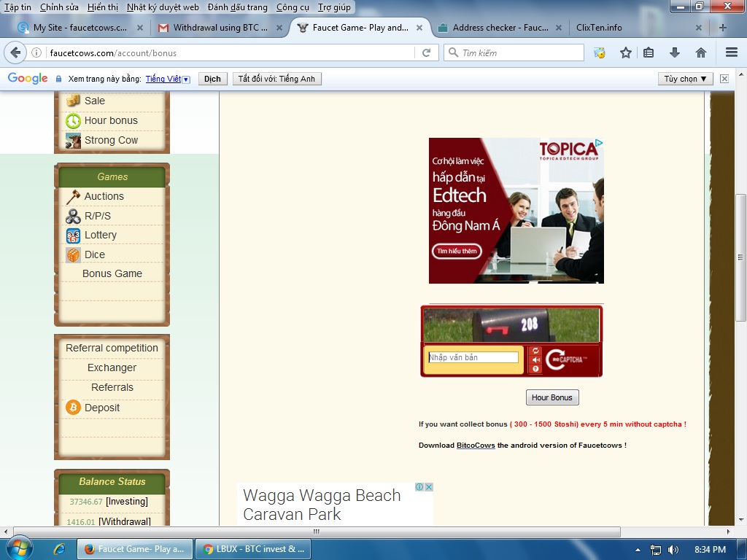Click the Auctions gavel icon
The image size is (747, 560).
point(73,196)
